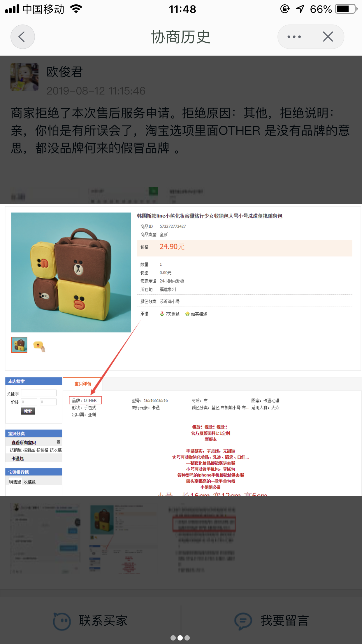This screenshot has width=362, height=644.
Task: Sort listings by 按收藏
Action: 56,450
